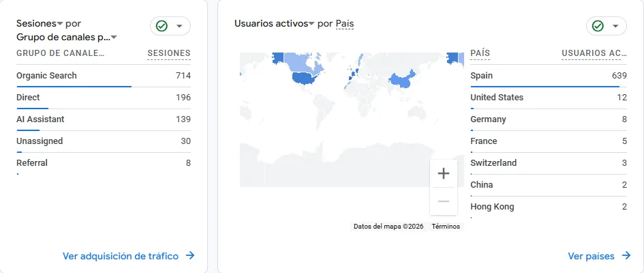Click the GRUPO DE CANALE… column header
Image resolution: width=644 pixels, height=273 pixels.
click(61, 53)
